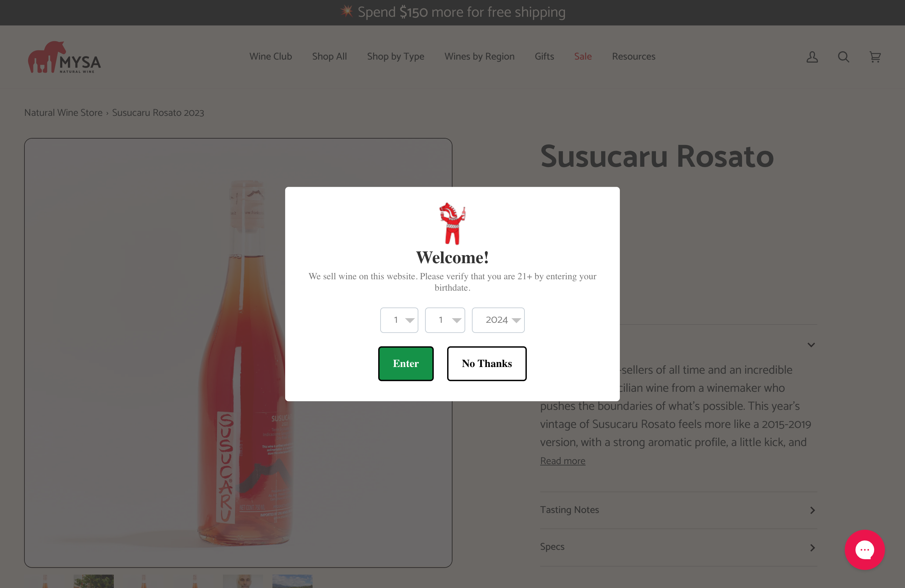
Task: Click the red horse icon in the popup
Action: (452, 223)
